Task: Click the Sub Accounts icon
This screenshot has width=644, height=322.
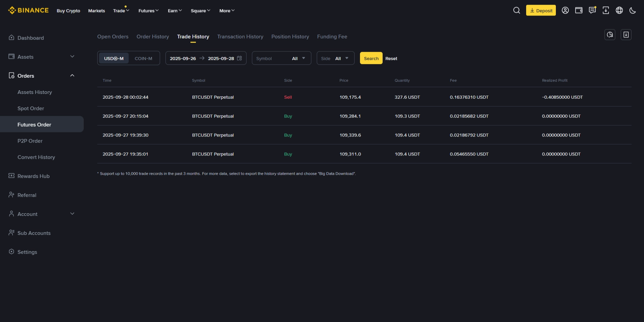Action: coord(11,232)
